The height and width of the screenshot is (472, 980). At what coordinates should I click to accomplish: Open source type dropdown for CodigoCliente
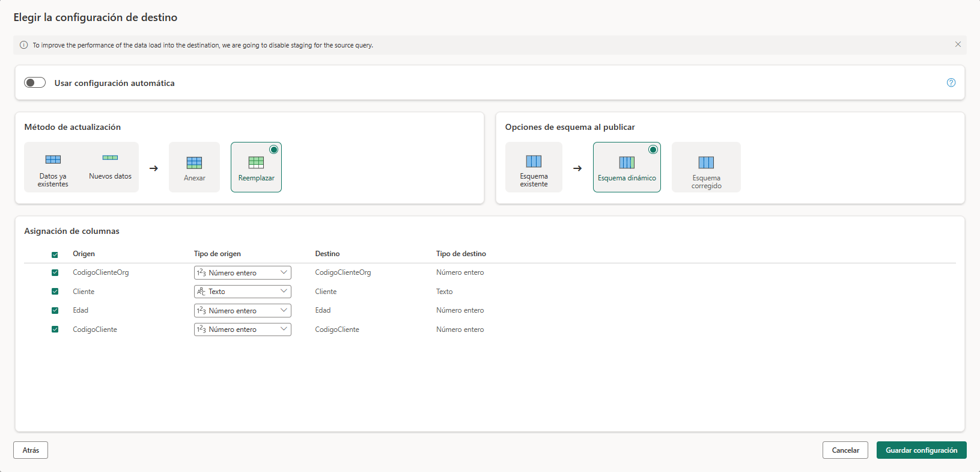(x=242, y=329)
